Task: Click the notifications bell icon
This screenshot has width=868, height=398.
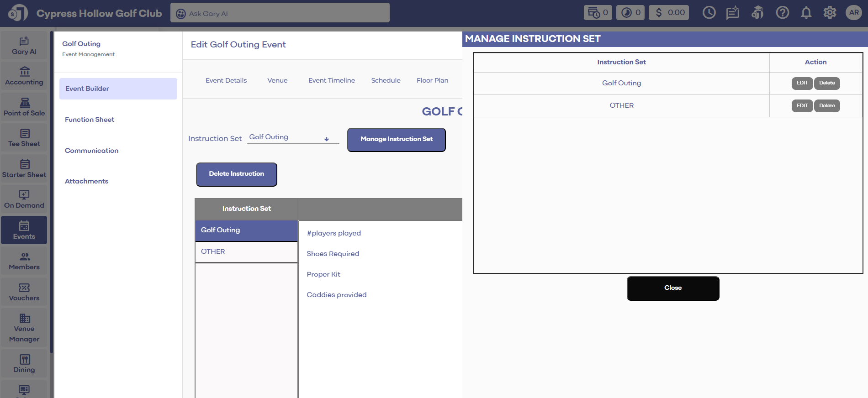Action: click(806, 13)
